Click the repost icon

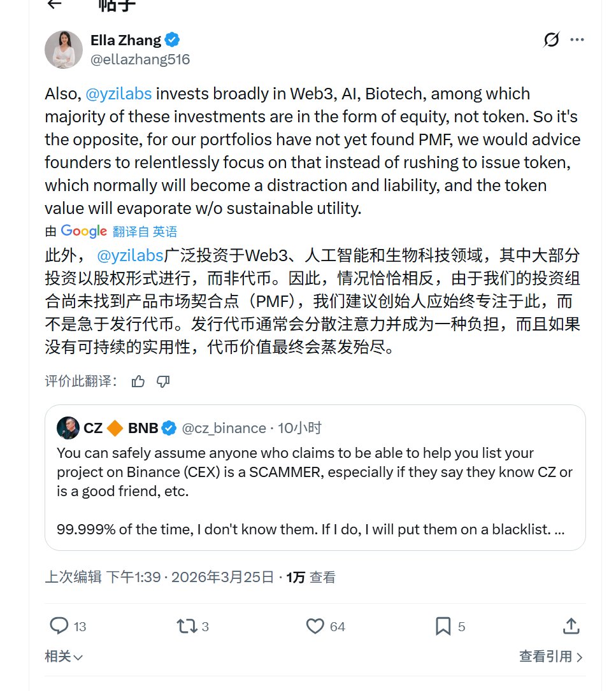pos(187,626)
